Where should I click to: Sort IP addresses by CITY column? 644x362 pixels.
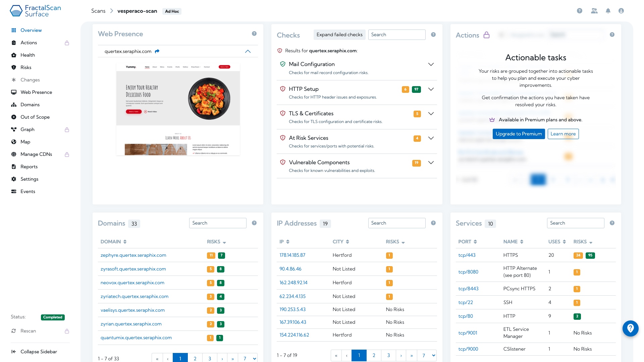[x=341, y=242]
